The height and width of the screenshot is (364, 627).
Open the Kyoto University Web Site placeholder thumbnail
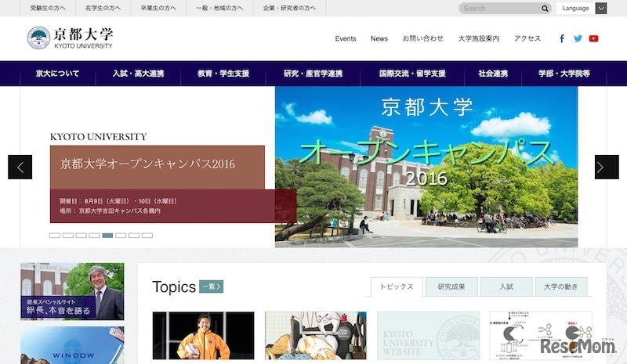428,336
